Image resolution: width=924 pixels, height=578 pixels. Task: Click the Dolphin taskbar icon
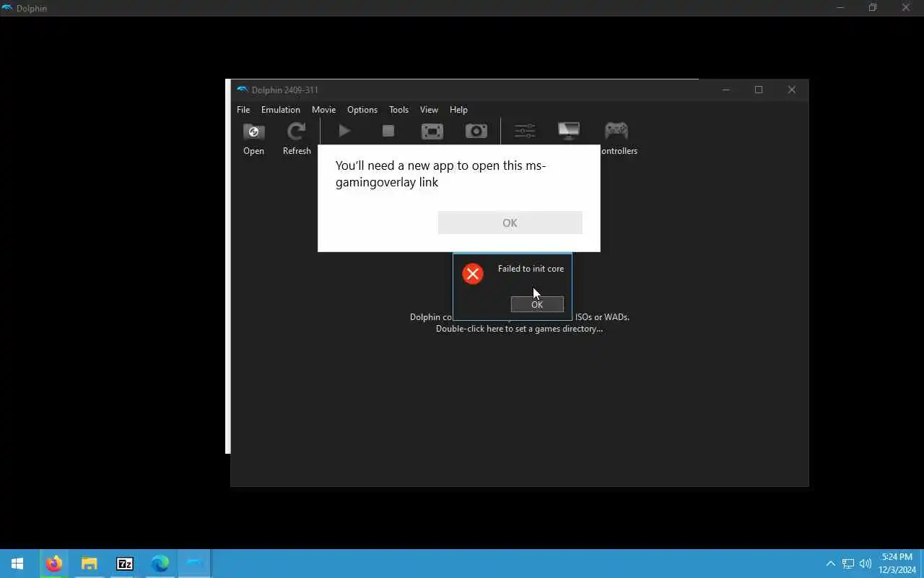click(195, 564)
